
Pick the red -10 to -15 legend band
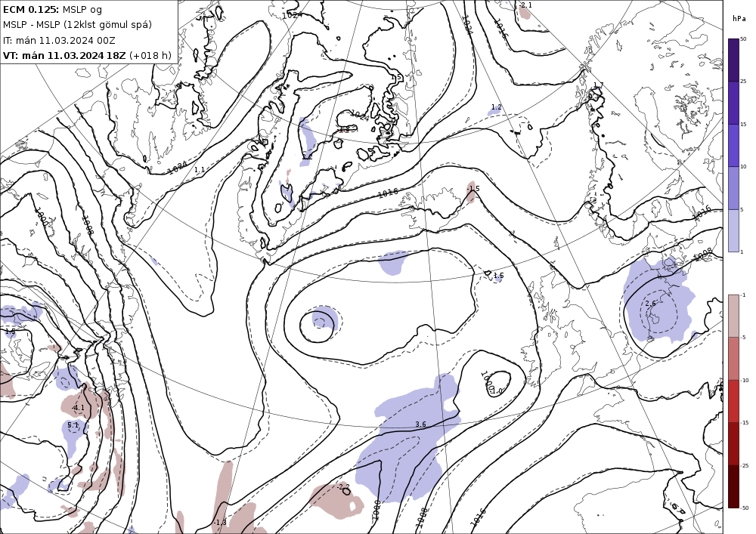[x=733, y=401]
